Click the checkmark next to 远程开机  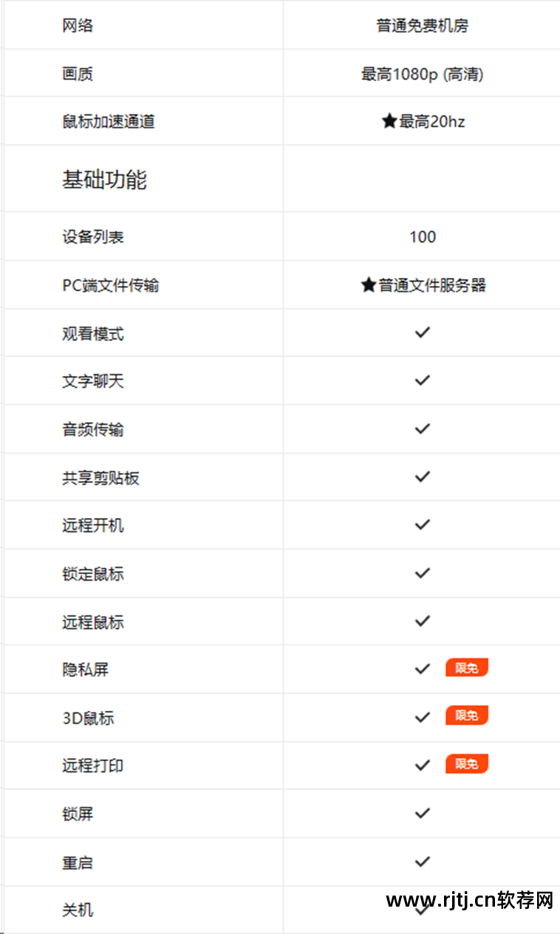point(422,525)
